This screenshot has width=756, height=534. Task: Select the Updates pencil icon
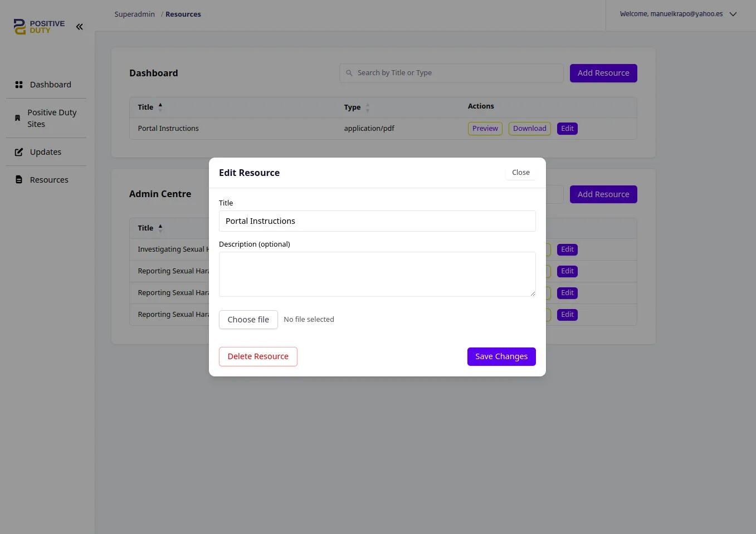click(18, 151)
